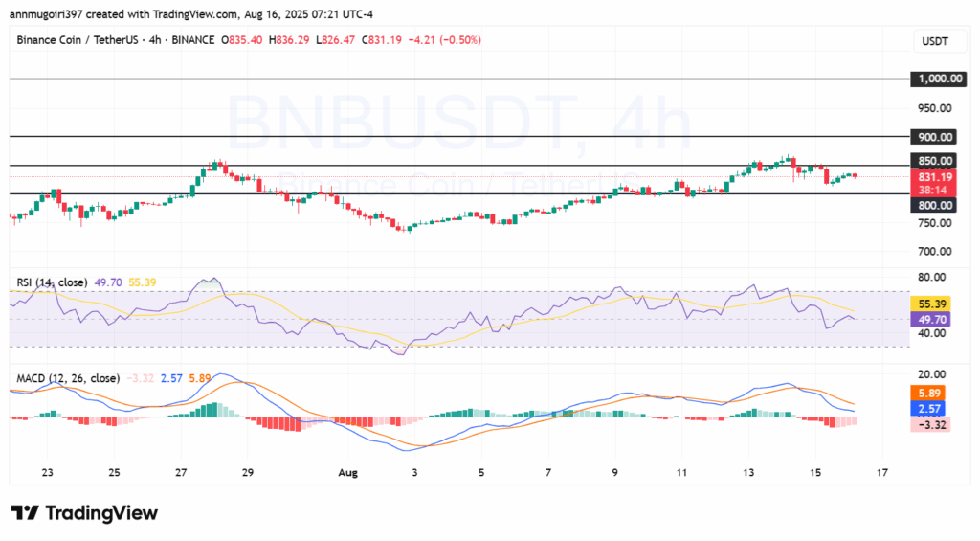Click the date 17 on time axis
This screenshot has width=980, height=541.
tap(881, 473)
